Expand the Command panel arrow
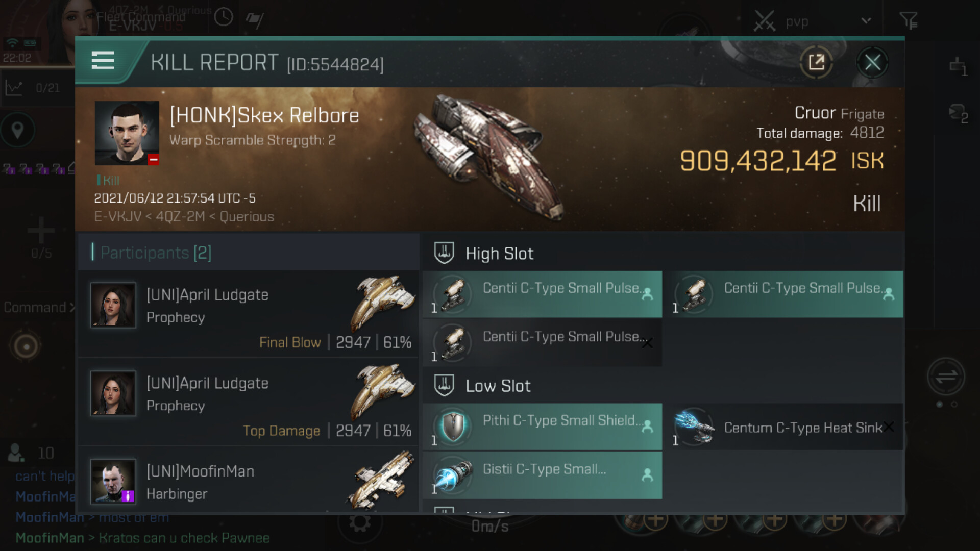This screenshot has height=551, width=980. [x=72, y=308]
